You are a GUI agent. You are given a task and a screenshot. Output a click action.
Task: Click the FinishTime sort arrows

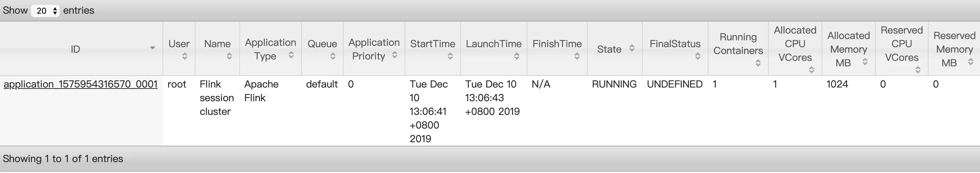577,56
